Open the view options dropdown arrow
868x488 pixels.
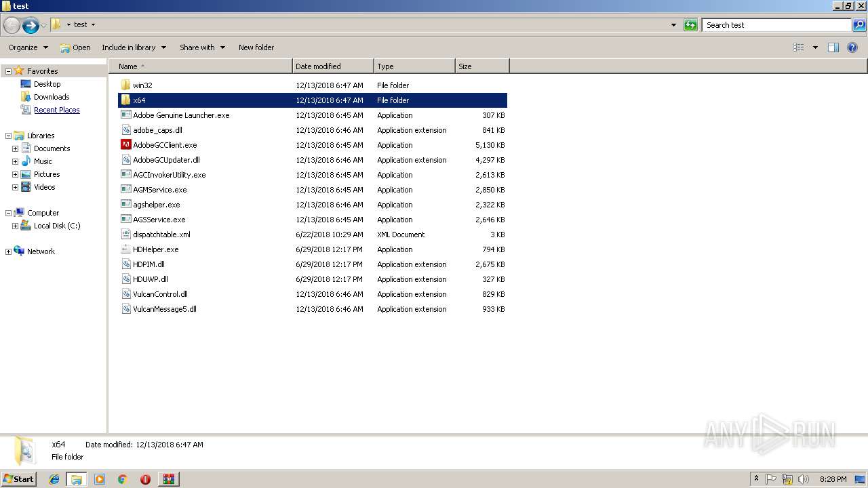pos(815,47)
